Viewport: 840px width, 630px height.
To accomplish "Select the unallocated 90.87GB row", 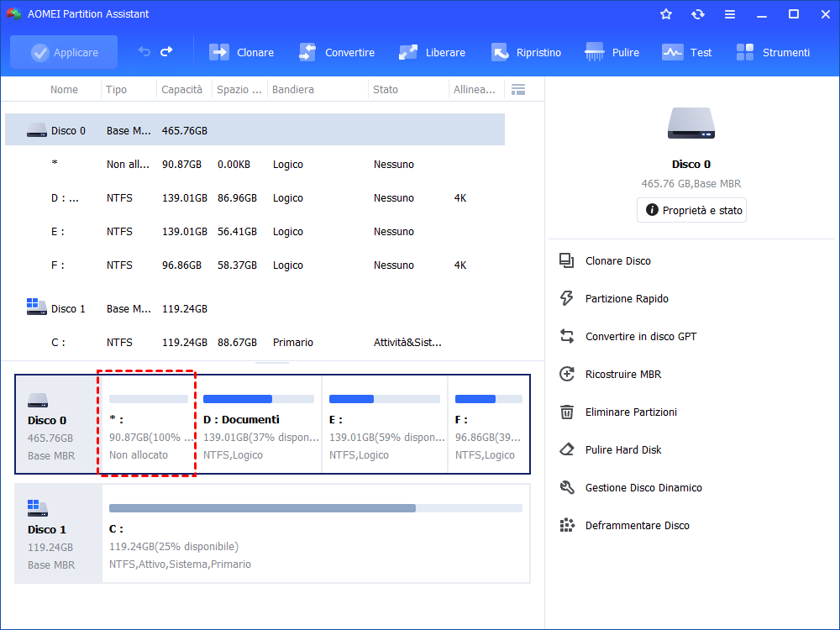I will coord(255,165).
